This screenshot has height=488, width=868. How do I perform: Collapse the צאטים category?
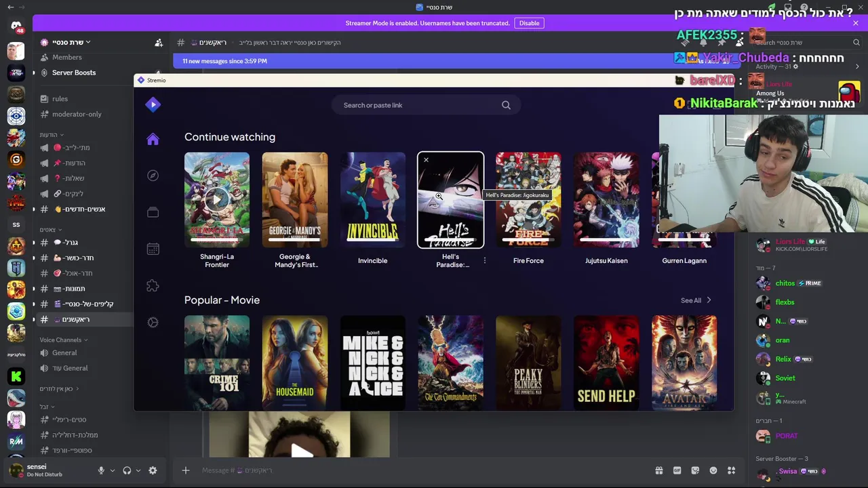click(x=50, y=230)
